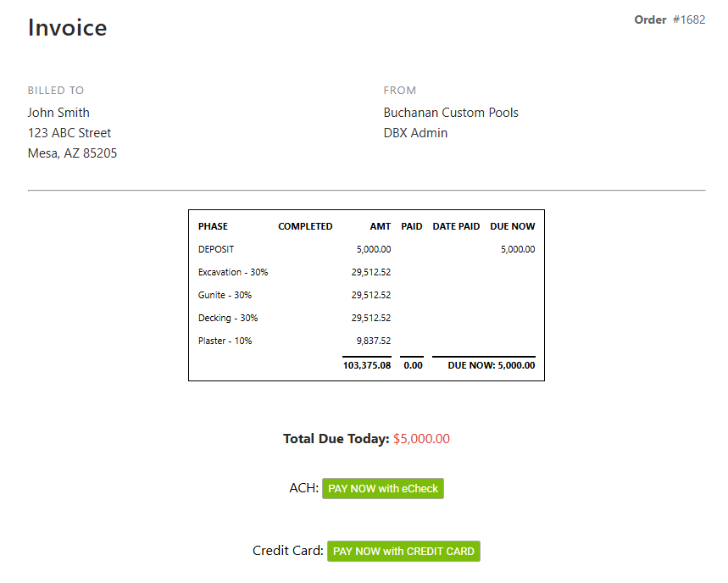Click Plaster amount 9,837.52

[374, 341]
